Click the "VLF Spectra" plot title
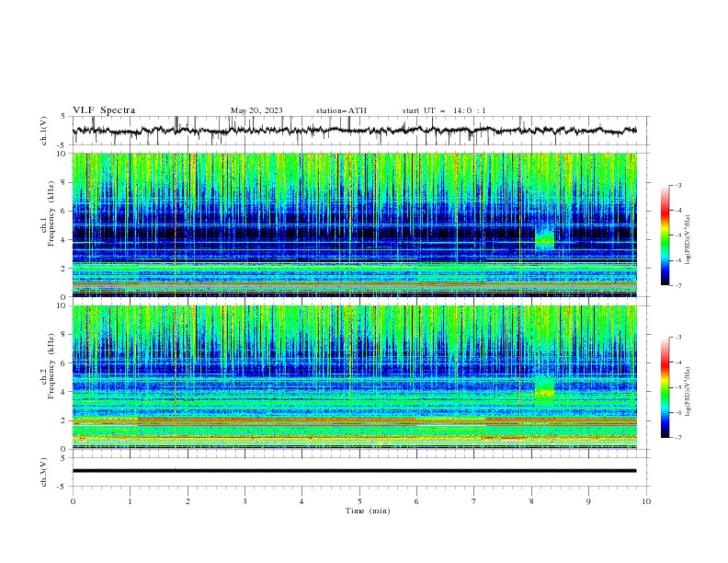728x563 pixels. tap(104, 110)
